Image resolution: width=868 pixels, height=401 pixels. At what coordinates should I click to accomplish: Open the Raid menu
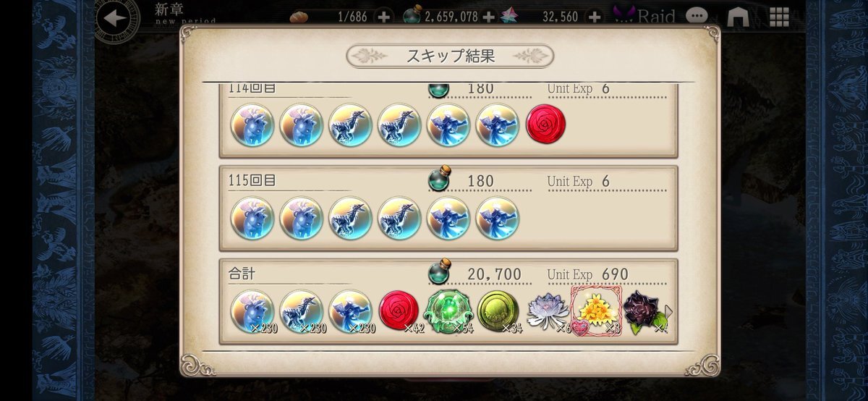[x=643, y=16]
